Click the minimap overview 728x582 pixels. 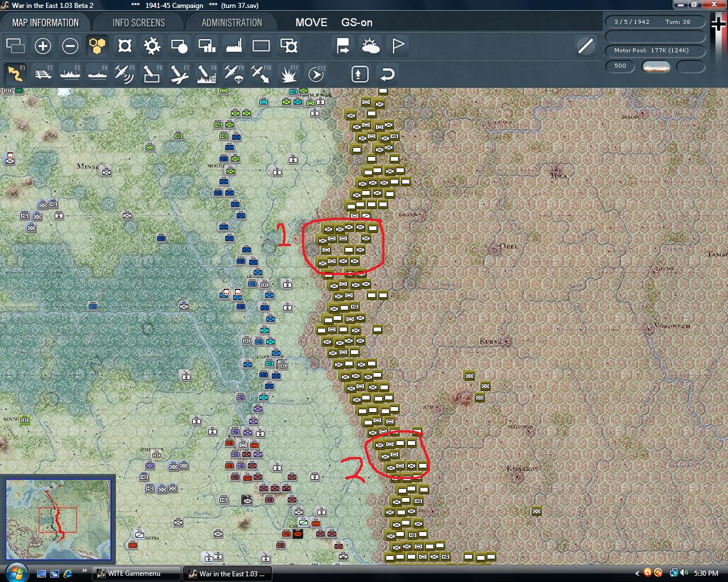coord(58,519)
